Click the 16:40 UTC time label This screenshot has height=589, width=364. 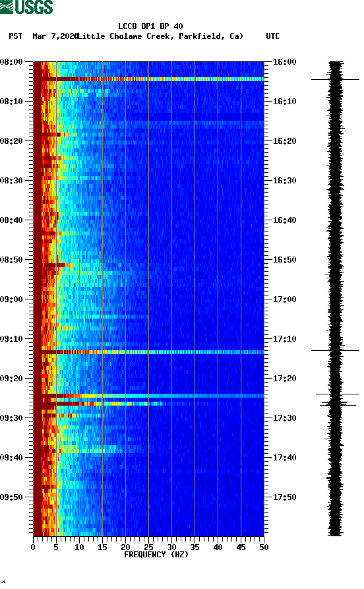pos(284,220)
